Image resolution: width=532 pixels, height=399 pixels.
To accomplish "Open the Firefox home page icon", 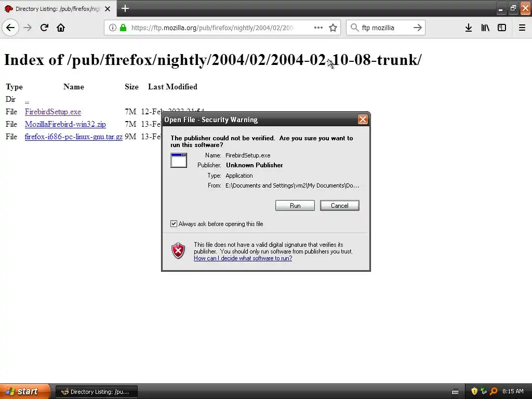I will (61, 28).
